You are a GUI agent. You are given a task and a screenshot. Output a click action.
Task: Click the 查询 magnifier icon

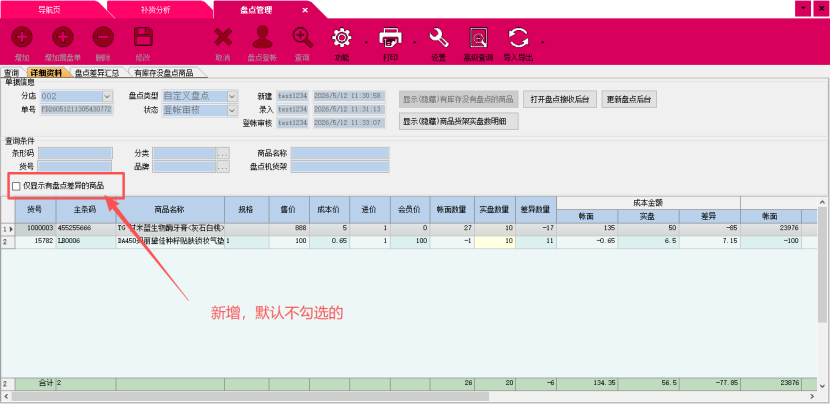(302, 38)
